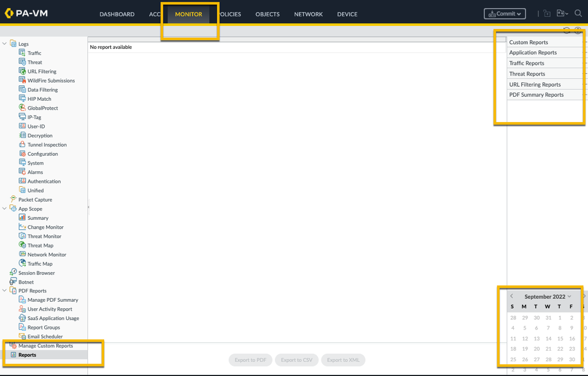
Task: Open the Threat Monitor icon
Action: click(x=22, y=236)
